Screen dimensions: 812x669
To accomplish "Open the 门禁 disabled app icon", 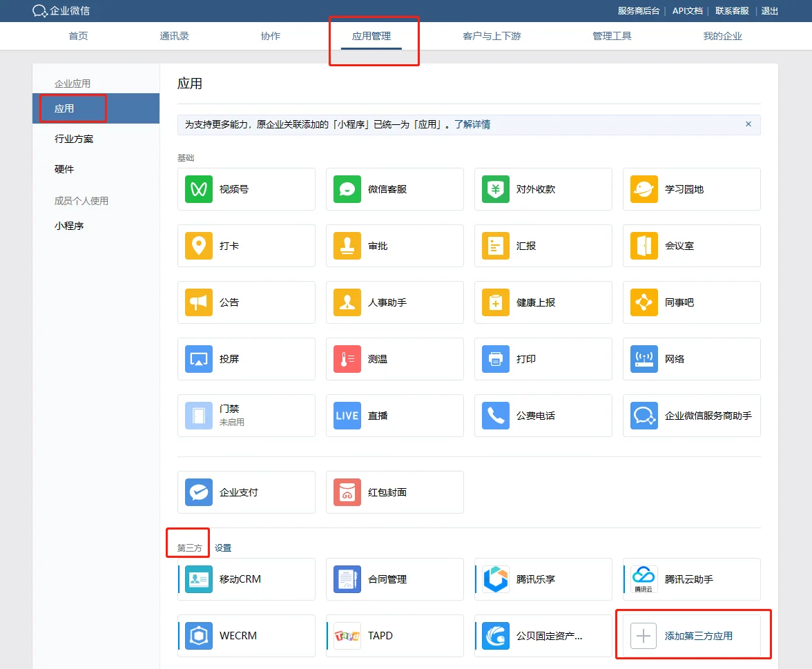I will click(199, 416).
